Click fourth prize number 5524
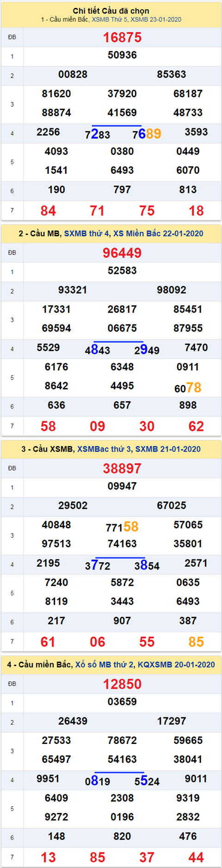 pos(147,781)
